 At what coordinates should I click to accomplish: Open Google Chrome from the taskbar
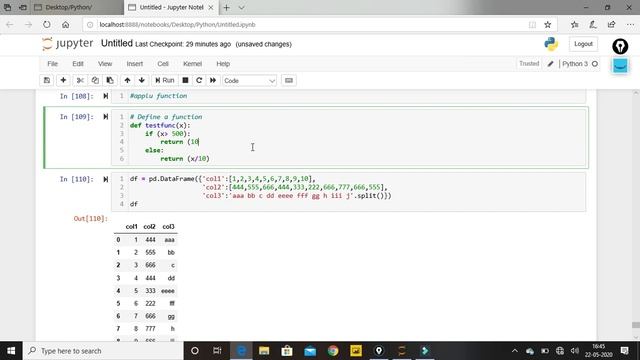[333, 351]
